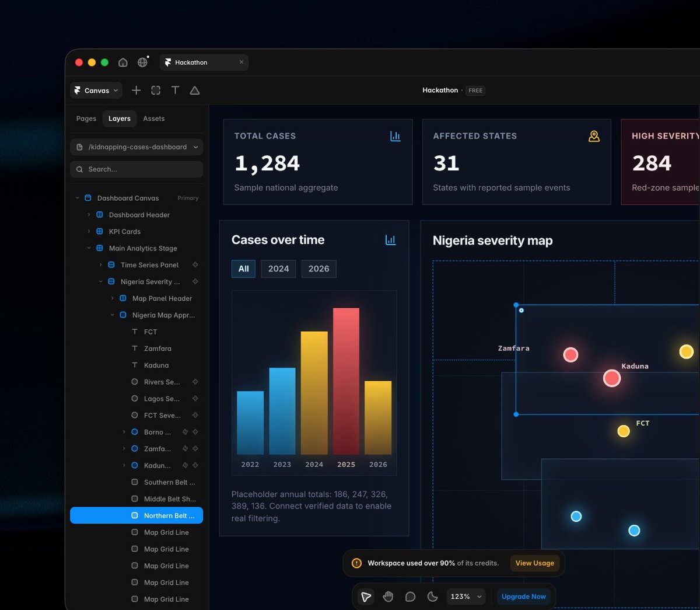Expand the Map Panel Header layer
The image size is (700, 610).
[x=112, y=298]
